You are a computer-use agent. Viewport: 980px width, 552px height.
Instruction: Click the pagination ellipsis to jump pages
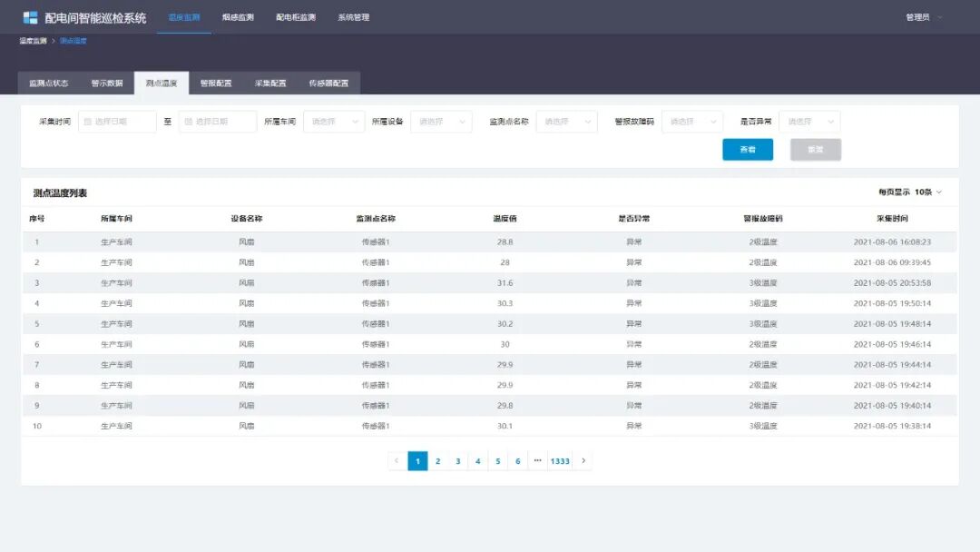(537, 460)
